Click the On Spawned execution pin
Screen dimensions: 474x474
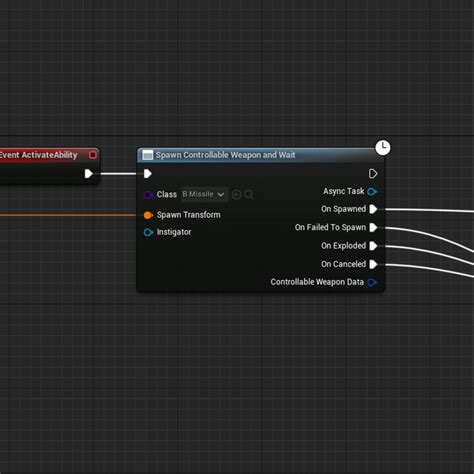pyautogui.click(x=373, y=209)
